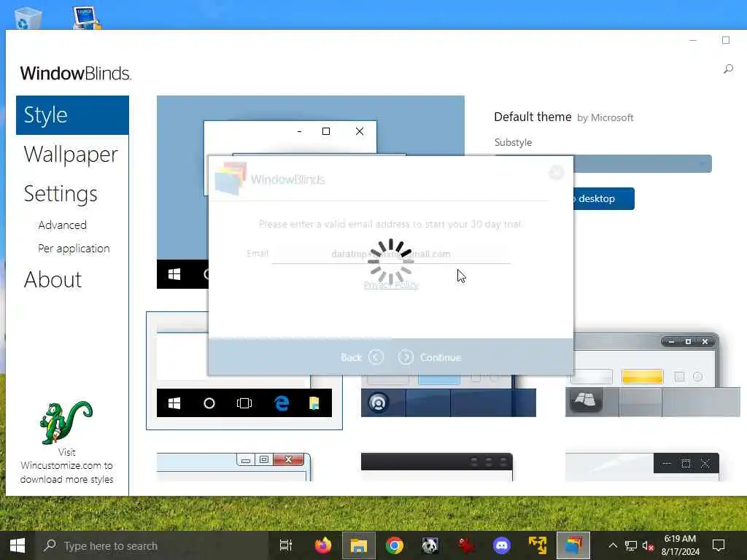The image size is (747, 560).
Task: Open the Style section in sidebar
Action: [72, 115]
